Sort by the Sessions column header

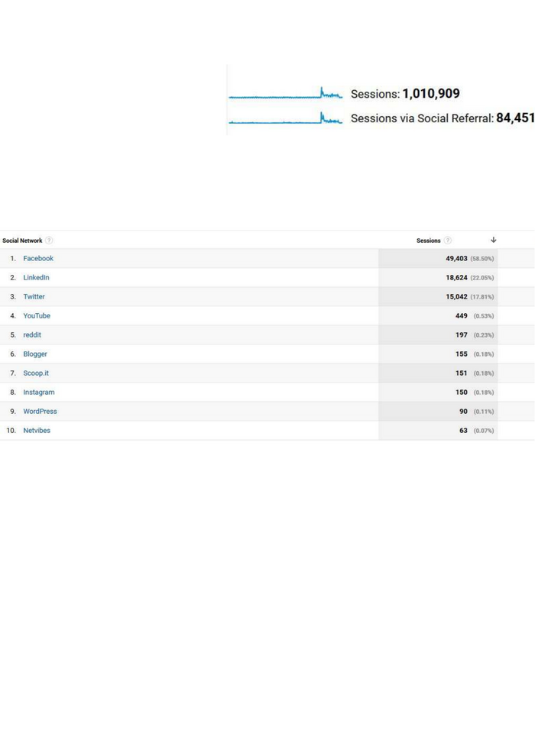tap(428, 241)
